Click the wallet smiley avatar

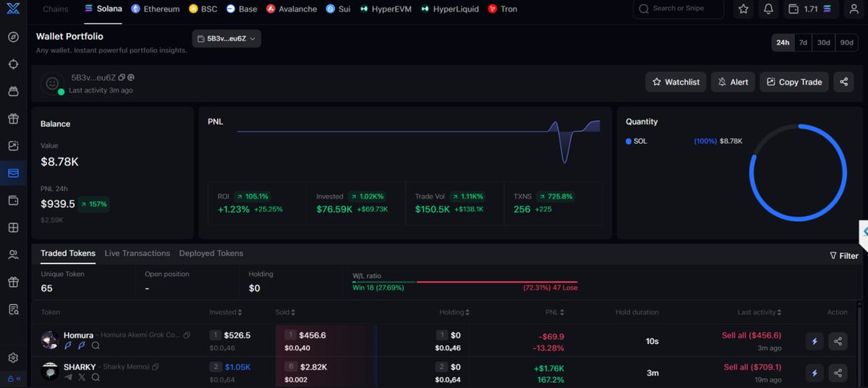52,84
